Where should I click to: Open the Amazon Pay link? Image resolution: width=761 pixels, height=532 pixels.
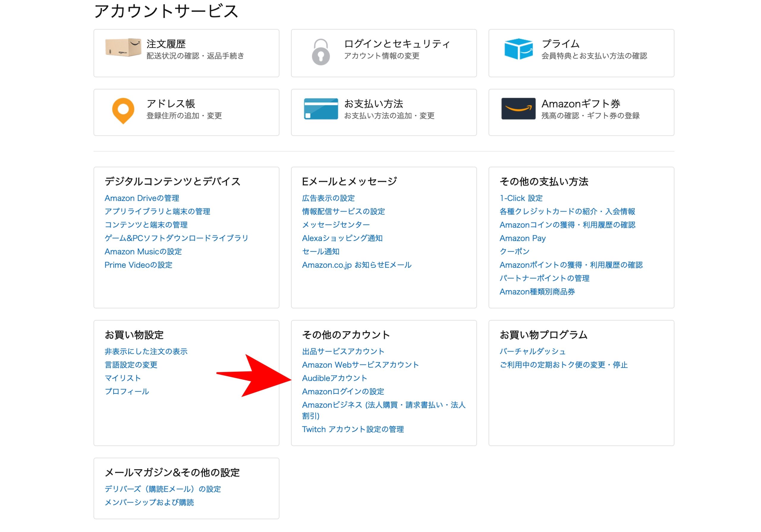(x=522, y=238)
